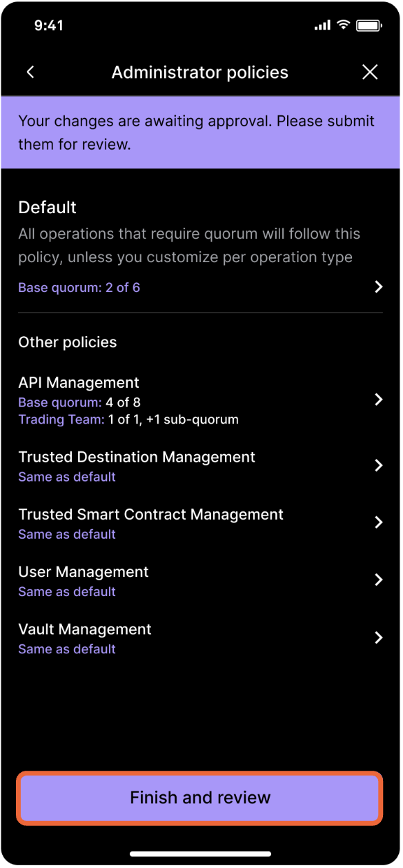The image size is (403, 868).
Task: Tap the awaiting approval banner
Action: (x=200, y=132)
